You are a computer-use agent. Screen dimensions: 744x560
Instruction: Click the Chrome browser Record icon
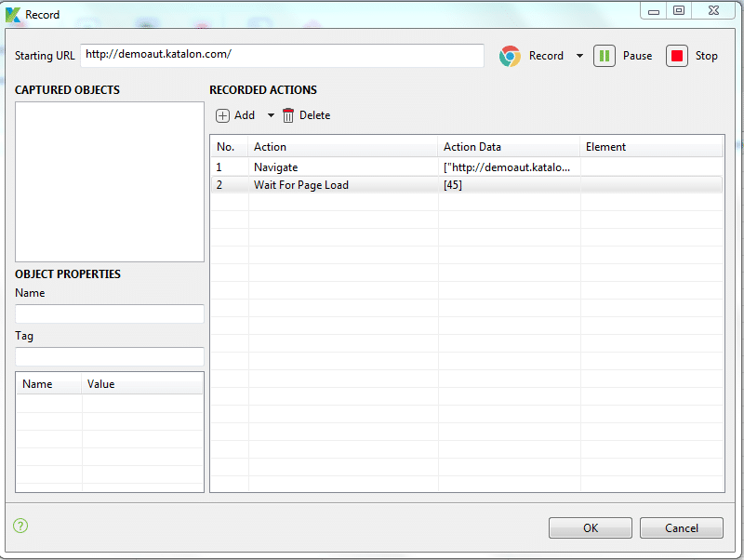point(510,56)
